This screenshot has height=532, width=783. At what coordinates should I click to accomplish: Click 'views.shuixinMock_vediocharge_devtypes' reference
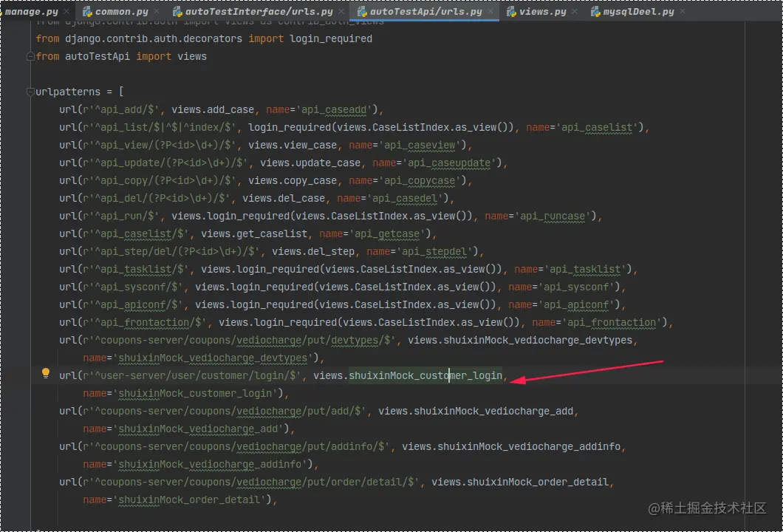(x=520, y=340)
